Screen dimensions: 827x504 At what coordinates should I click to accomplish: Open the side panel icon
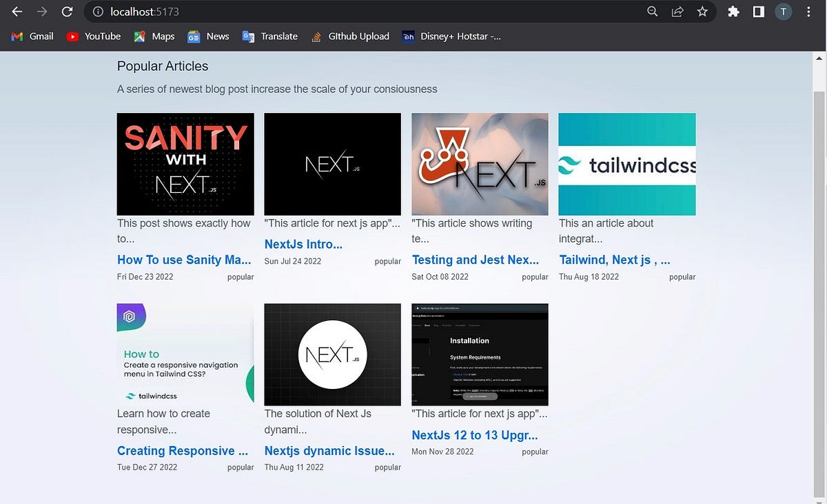pyautogui.click(x=759, y=11)
